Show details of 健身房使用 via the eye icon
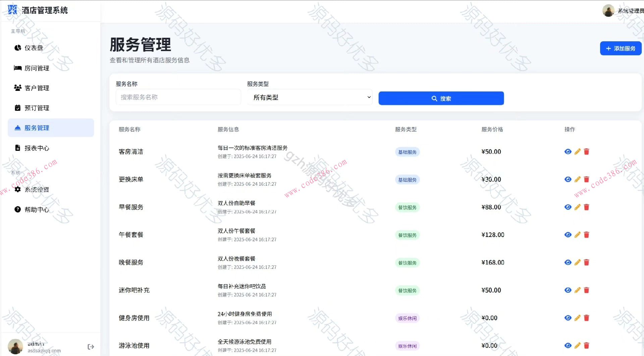 (x=568, y=317)
